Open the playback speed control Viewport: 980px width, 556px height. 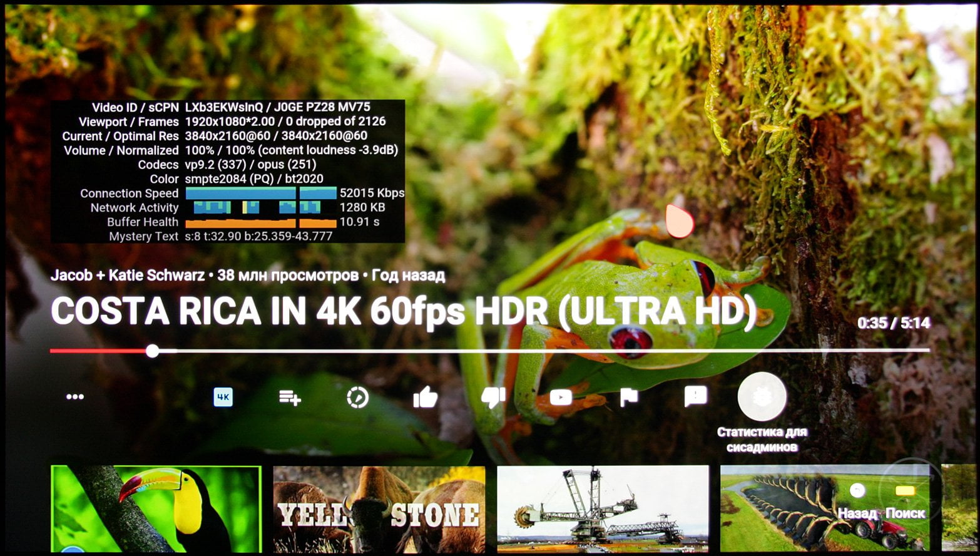click(357, 397)
